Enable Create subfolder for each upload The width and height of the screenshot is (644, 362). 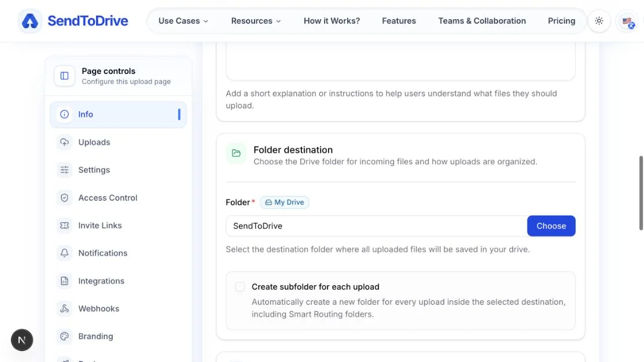click(240, 286)
